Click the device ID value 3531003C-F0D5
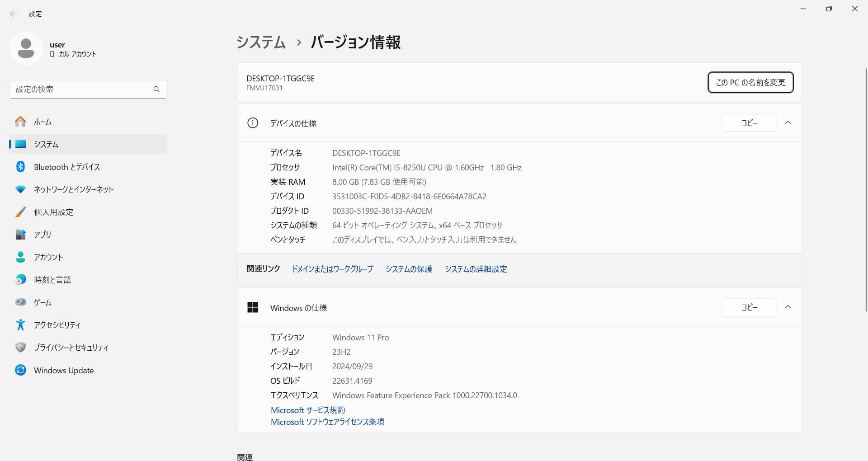868x461 pixels. (x=409, y=196)
